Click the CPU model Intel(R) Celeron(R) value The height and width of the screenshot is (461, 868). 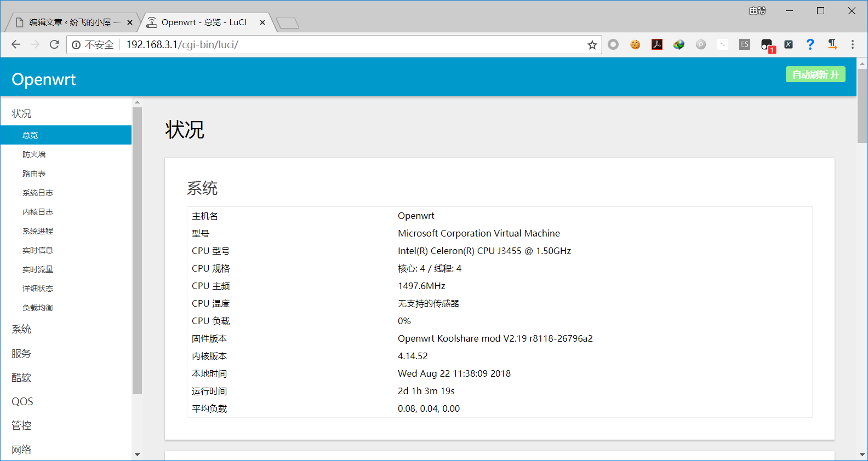(484, 251)
